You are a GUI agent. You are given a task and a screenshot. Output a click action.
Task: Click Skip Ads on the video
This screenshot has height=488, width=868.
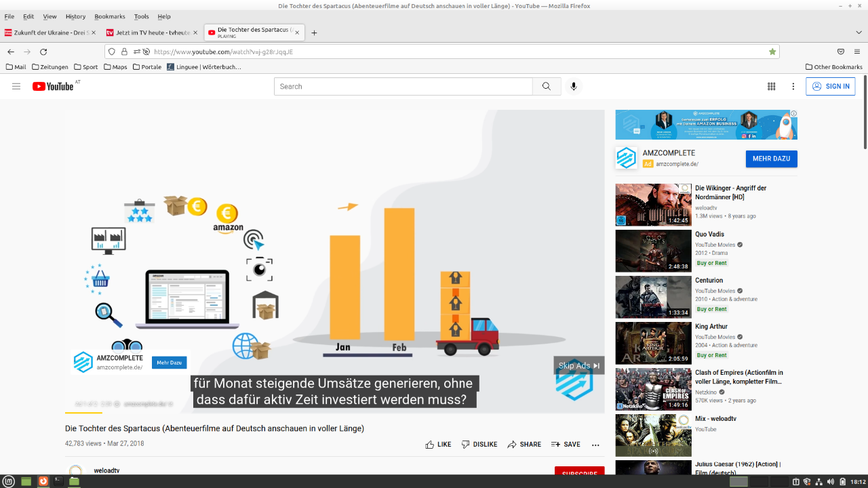(x=579, y=365)
